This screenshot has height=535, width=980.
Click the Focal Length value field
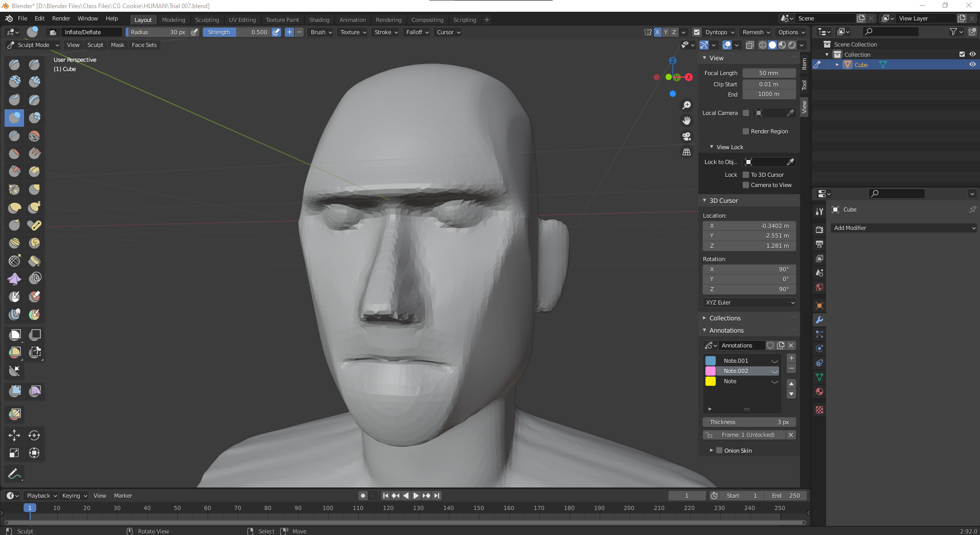(769, 73)
